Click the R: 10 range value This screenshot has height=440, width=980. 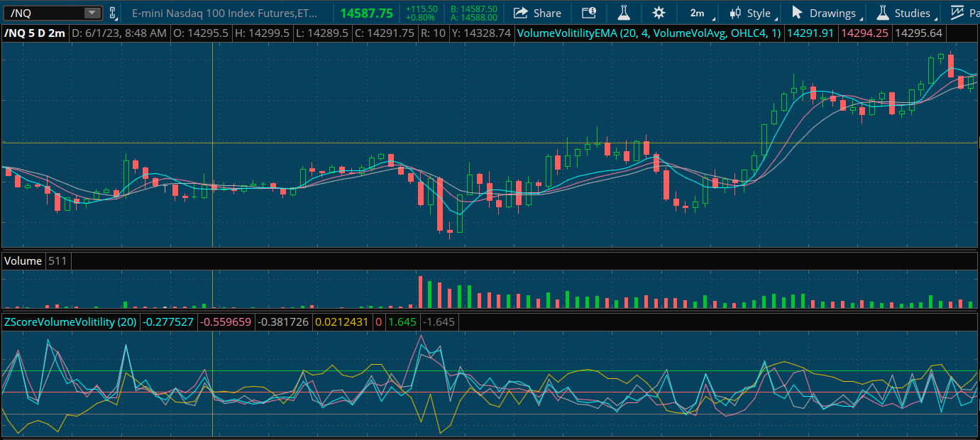(x=433, y=33)
